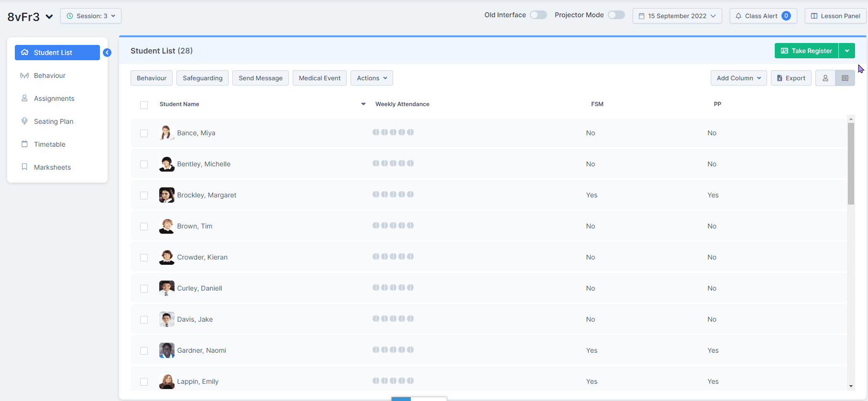
Task: Click Miya Bance's profile photo
Action: coord(166,133)
